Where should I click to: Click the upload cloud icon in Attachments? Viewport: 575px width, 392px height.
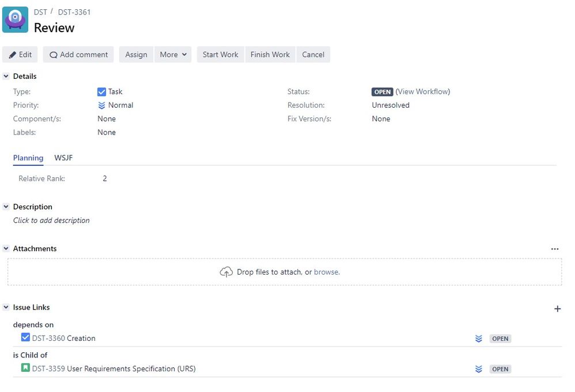226,272
